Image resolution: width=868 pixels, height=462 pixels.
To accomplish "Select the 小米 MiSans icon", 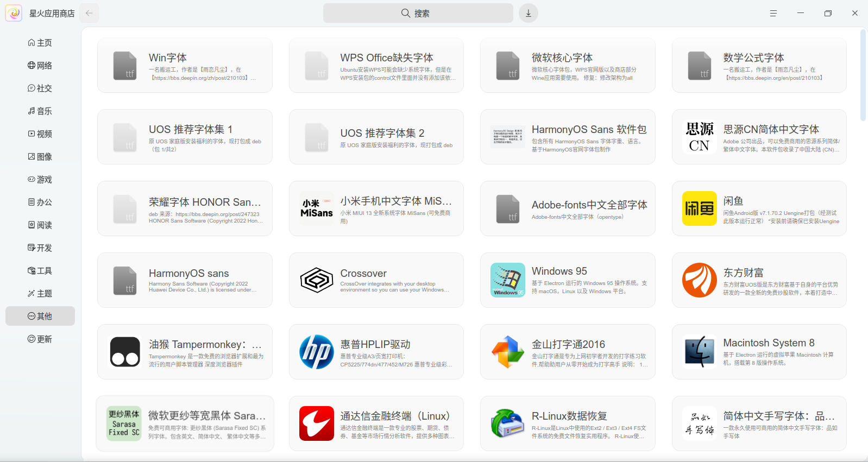I will point(317,208).
